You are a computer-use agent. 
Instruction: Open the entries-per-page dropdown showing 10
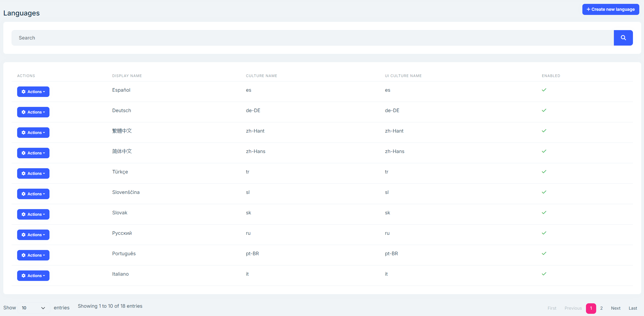pyautogui.click(x=33, y=308)
